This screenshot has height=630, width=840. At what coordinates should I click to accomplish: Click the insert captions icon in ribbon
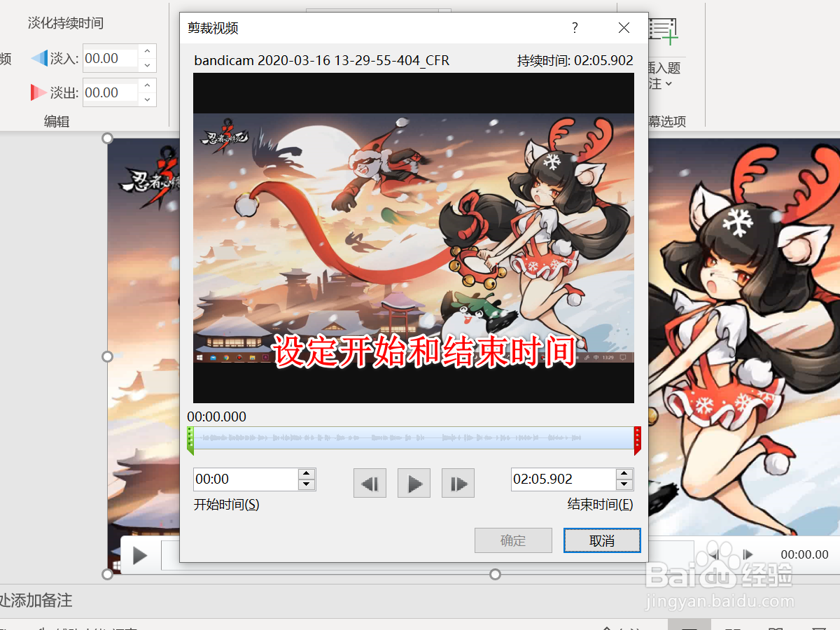click(664, 31)
